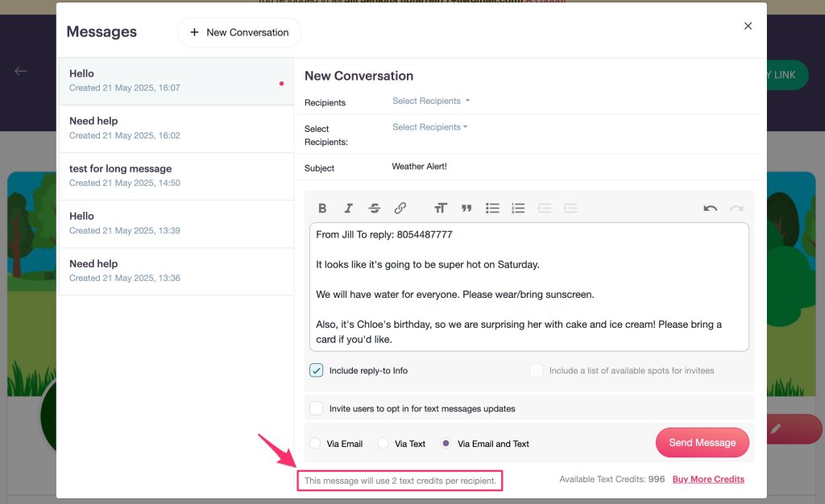Toggle bold formatting in editor toolbar

tap(322, 208)
